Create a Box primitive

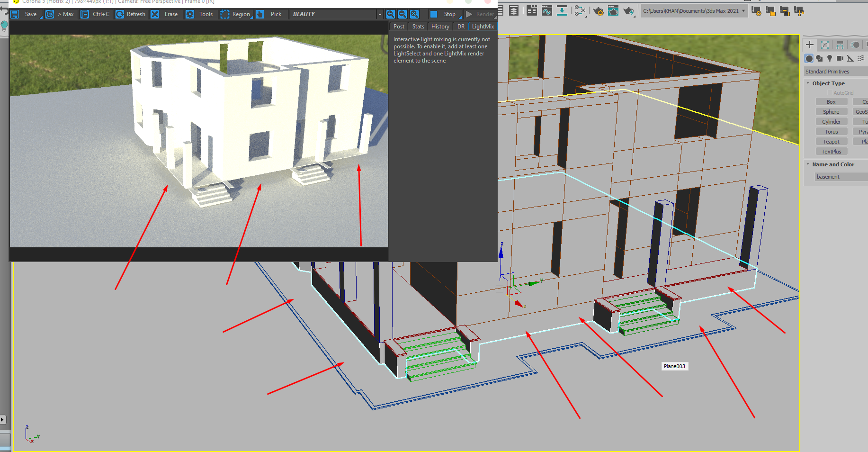831,102
